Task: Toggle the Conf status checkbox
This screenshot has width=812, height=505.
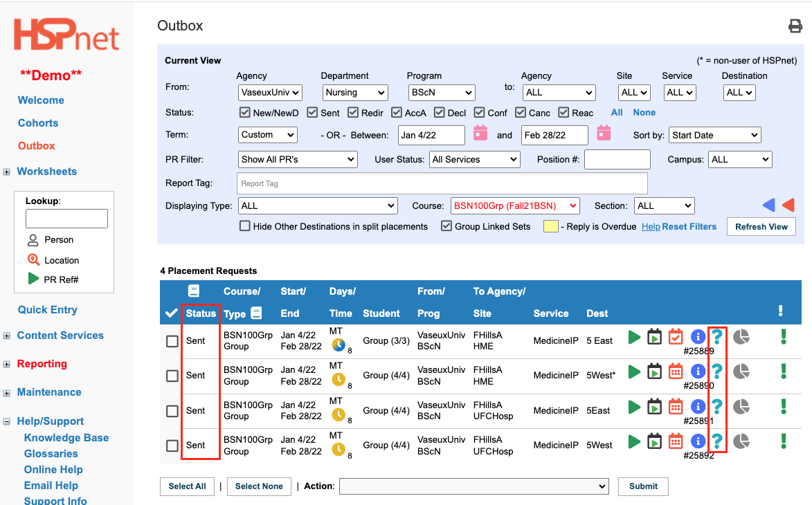Action: click(x=480, y=112)
